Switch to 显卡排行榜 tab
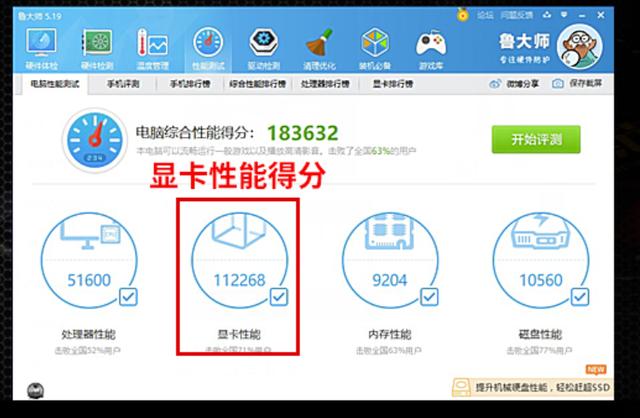The height and width of the screenshot is (418, 640). click(x=393, y=84)
